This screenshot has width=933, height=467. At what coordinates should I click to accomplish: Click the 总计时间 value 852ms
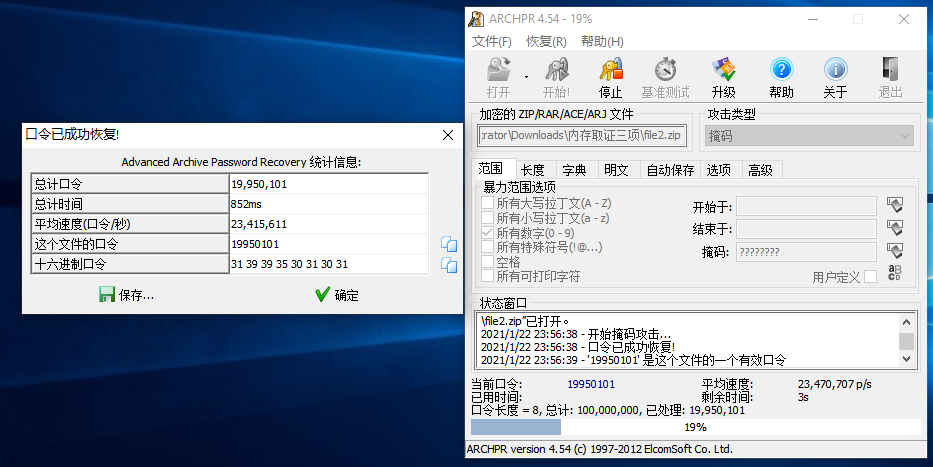tap(246, 204)
